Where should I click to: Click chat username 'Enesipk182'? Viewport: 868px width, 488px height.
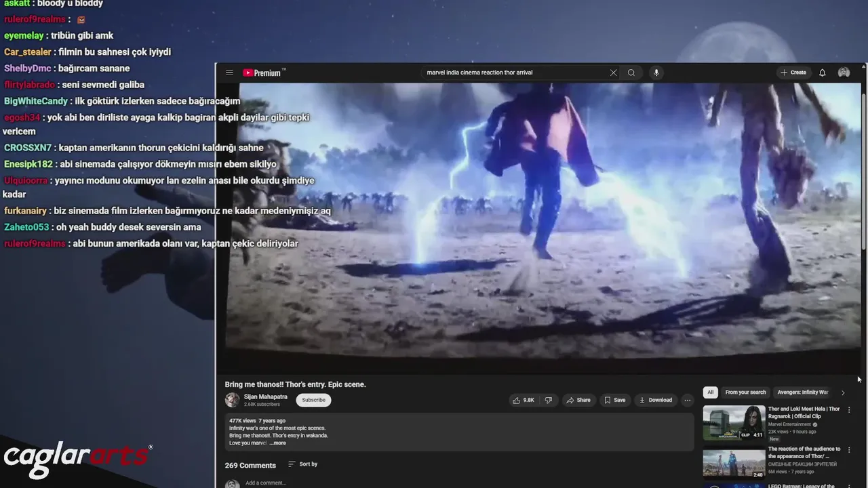28,164
